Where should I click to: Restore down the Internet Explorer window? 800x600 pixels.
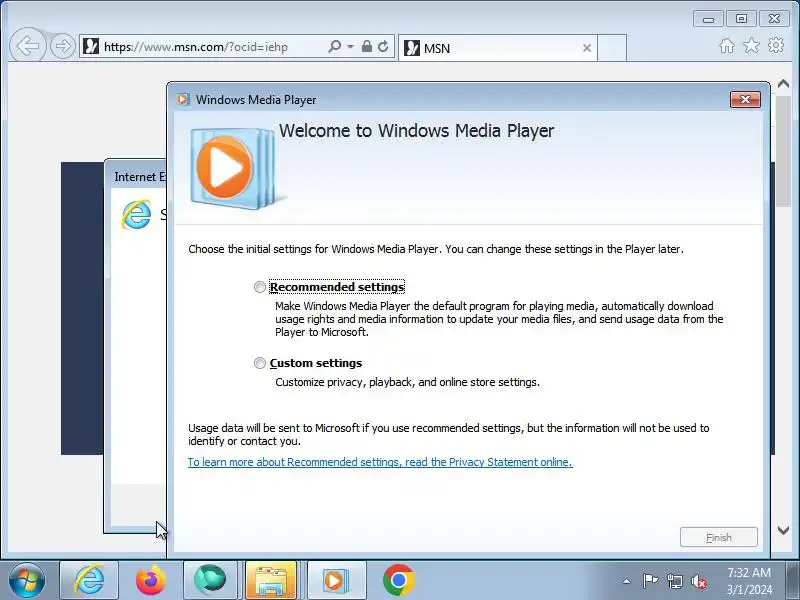[x=741, y=19]
